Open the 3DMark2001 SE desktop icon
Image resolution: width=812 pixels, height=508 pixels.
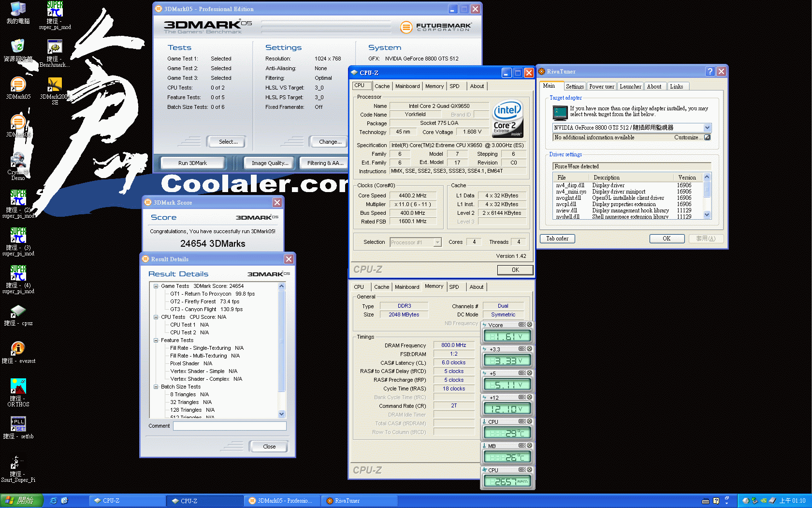[55, 91]
